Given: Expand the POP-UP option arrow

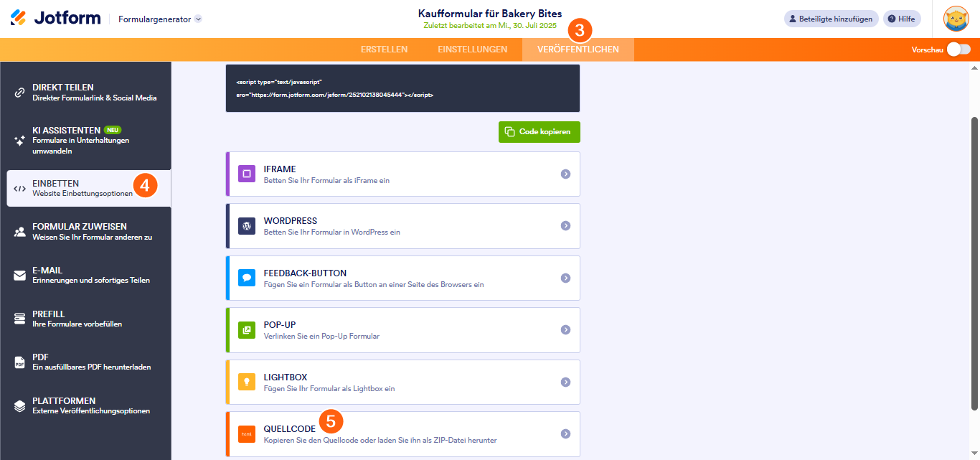Looking at the screenshot, I should pos(565,330).
